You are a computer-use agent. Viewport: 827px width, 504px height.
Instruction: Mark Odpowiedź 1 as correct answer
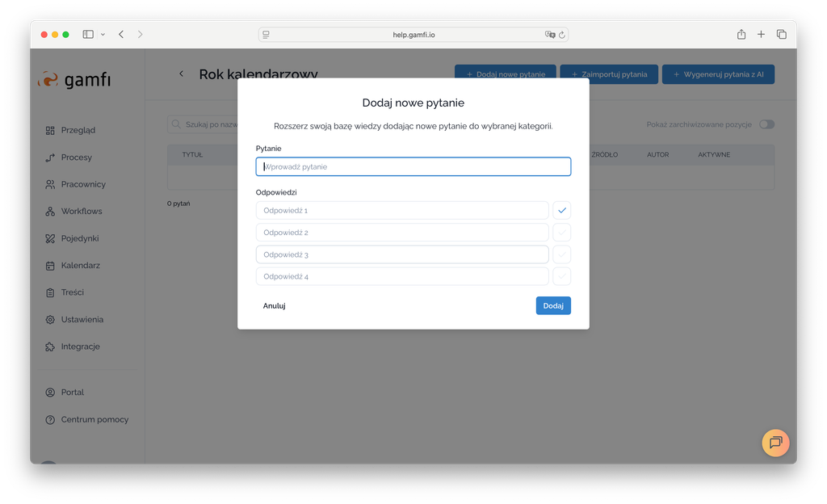[562, 210]
